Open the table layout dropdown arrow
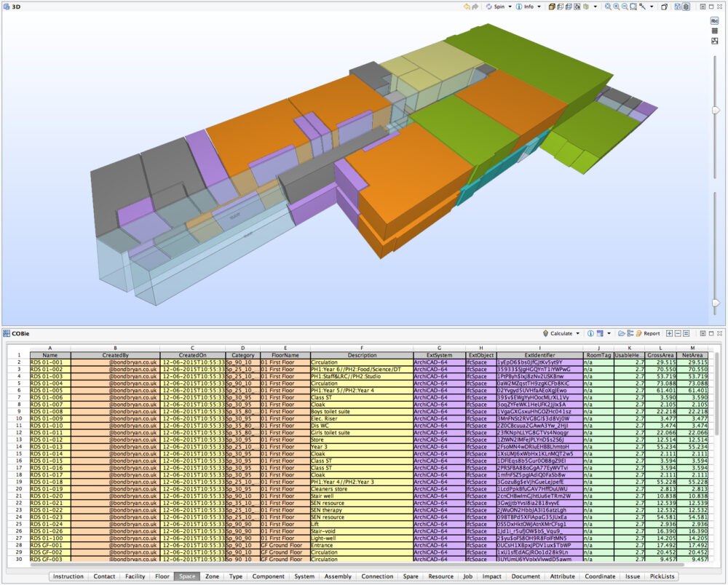 [x=609, y=333]
